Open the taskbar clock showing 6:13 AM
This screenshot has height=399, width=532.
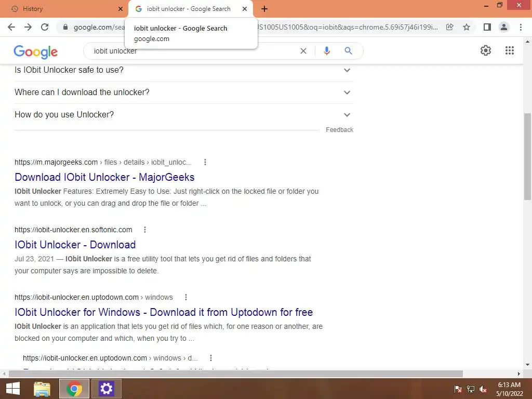coord(509,389)
